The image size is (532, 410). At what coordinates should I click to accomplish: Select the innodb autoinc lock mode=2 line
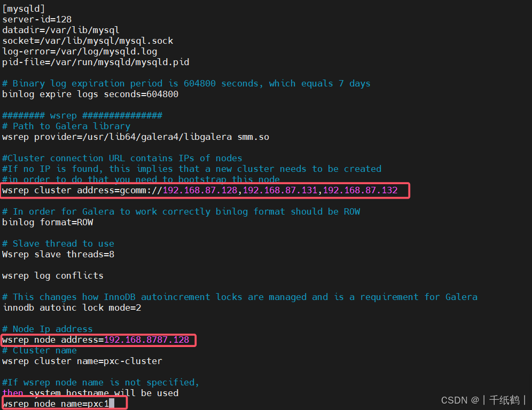click(x=72, y=307)
